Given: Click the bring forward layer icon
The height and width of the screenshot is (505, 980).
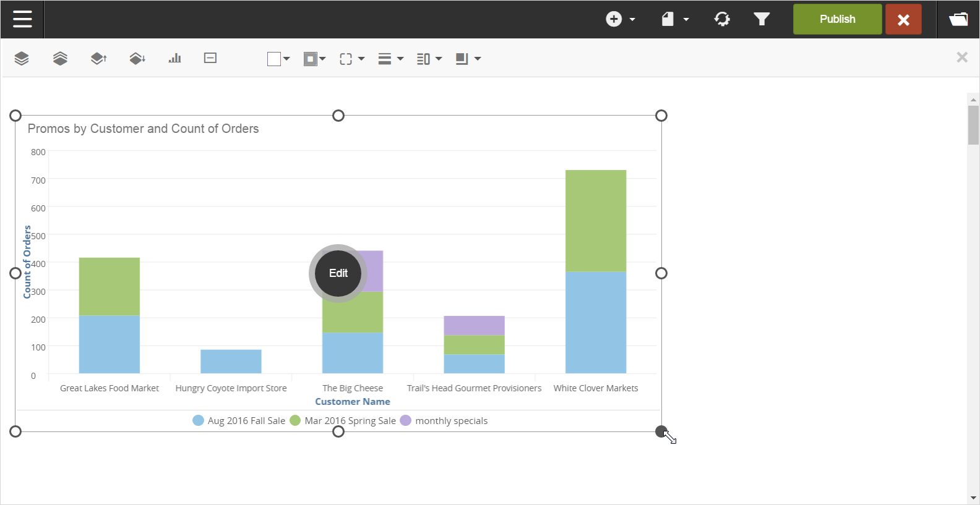Looking at the screenshot, I should point(98,59).
